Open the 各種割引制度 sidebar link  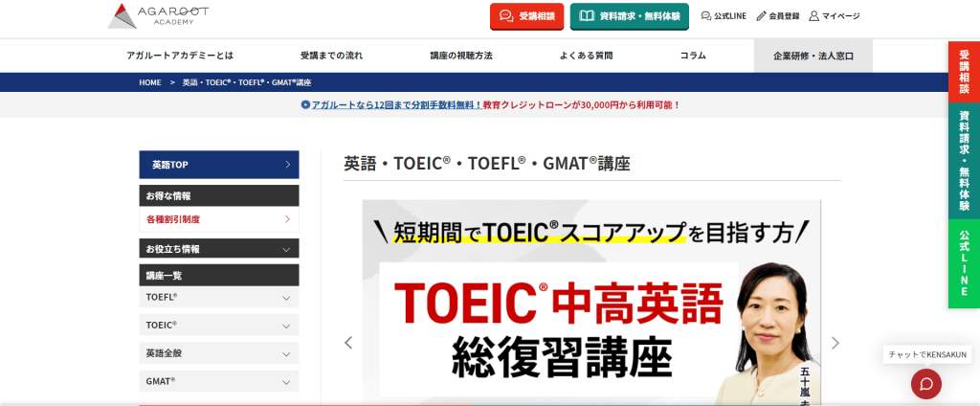click(x=219, y=219)
